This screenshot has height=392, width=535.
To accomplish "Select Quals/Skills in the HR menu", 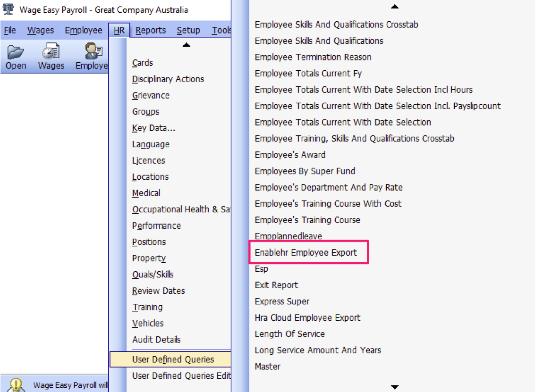I will [153, 275].
